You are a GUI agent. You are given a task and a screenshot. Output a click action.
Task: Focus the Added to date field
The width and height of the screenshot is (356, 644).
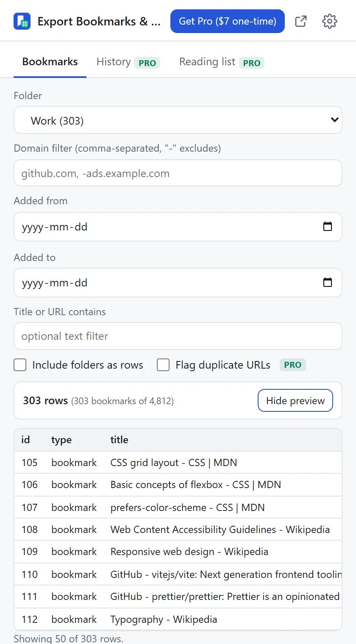178,283
